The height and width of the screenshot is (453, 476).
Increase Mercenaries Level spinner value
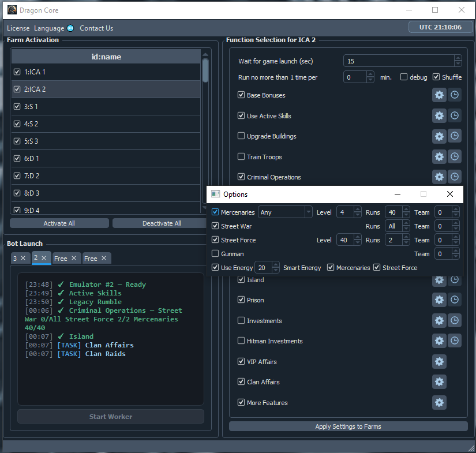[x=358, y=209]
